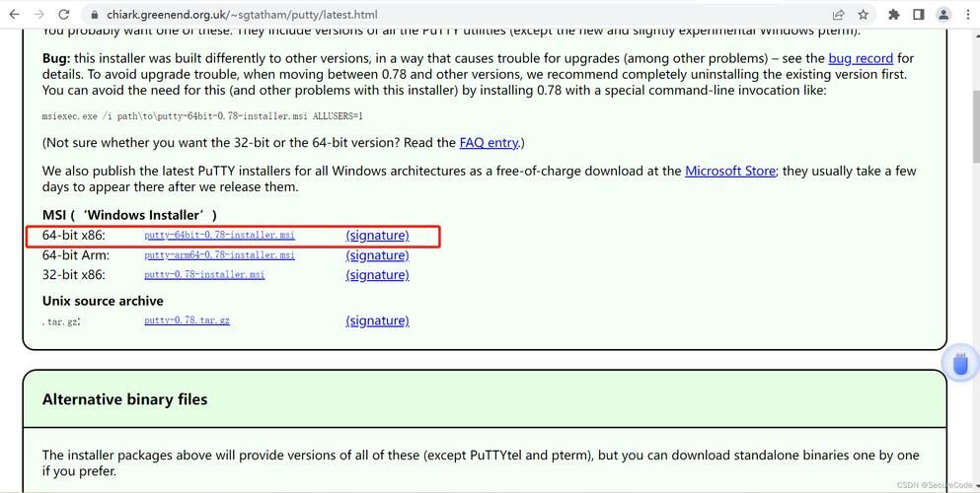Download putty-0.78.tar.gz source archive
The width and height of the screenshot is (980, 493).
(x=187, y=320)
